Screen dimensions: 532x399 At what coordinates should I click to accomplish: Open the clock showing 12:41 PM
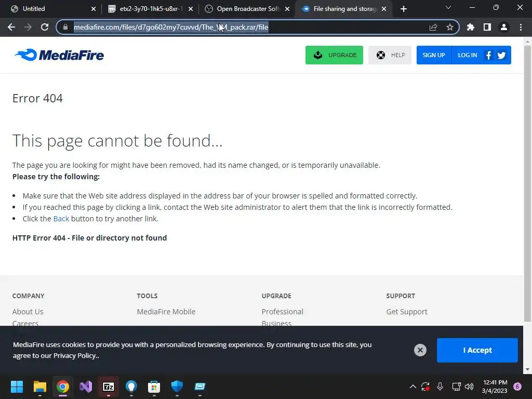click(495, 387)
